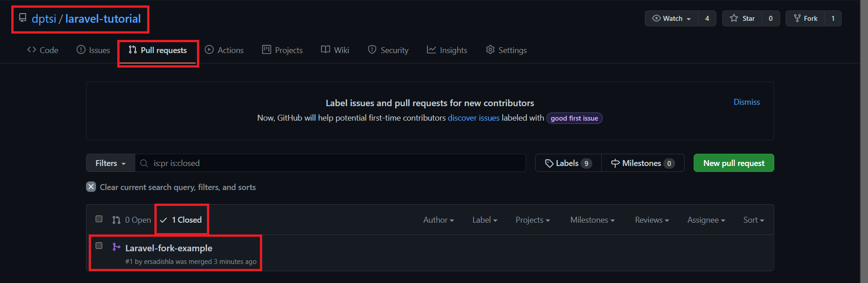Tick the select-all checkbox in the list header
This screenshot has height=283, width=868.
coord(99,219)
